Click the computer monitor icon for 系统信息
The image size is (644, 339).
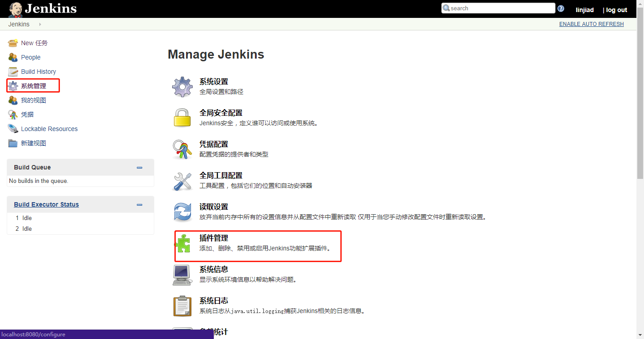point(182,275)
